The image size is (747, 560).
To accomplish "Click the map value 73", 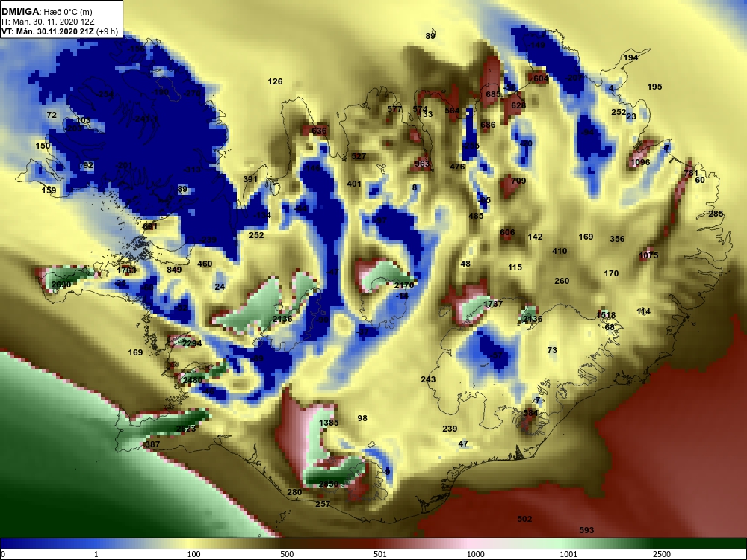I will coord(552,350).
